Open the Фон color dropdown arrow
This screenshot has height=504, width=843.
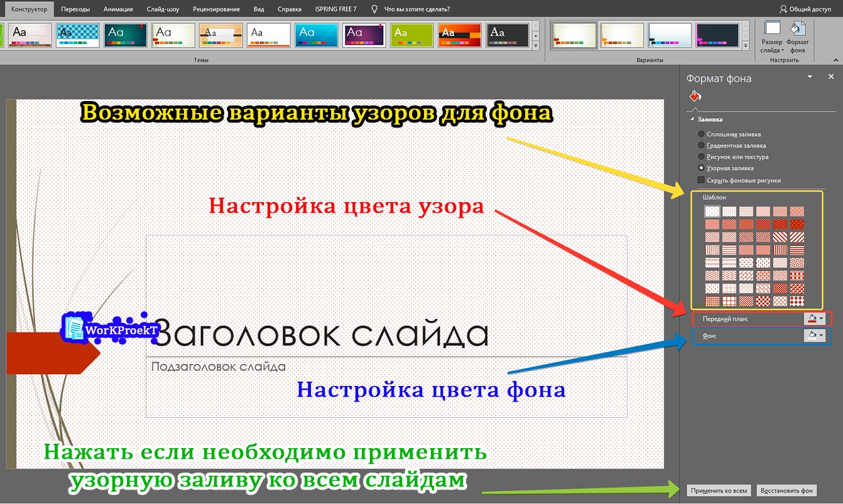pyautogui.click(x=821, y=335)
